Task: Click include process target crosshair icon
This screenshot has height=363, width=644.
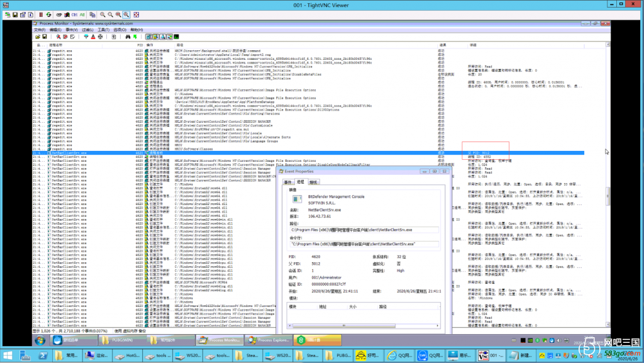Action: pos(100,37)
